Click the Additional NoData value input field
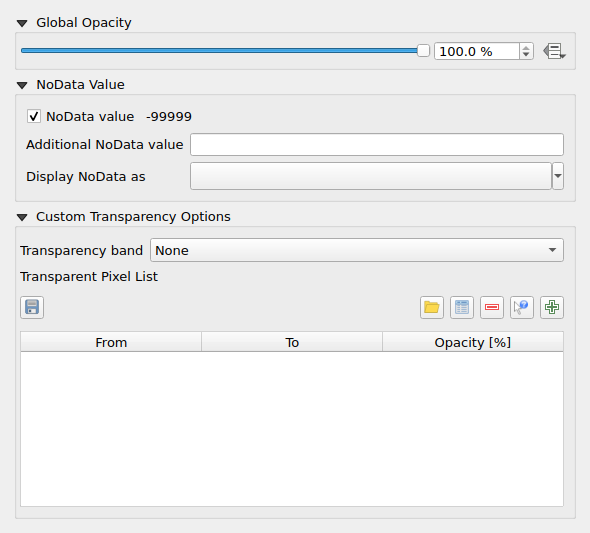The image size is (590, 533). tap(377, 144)
